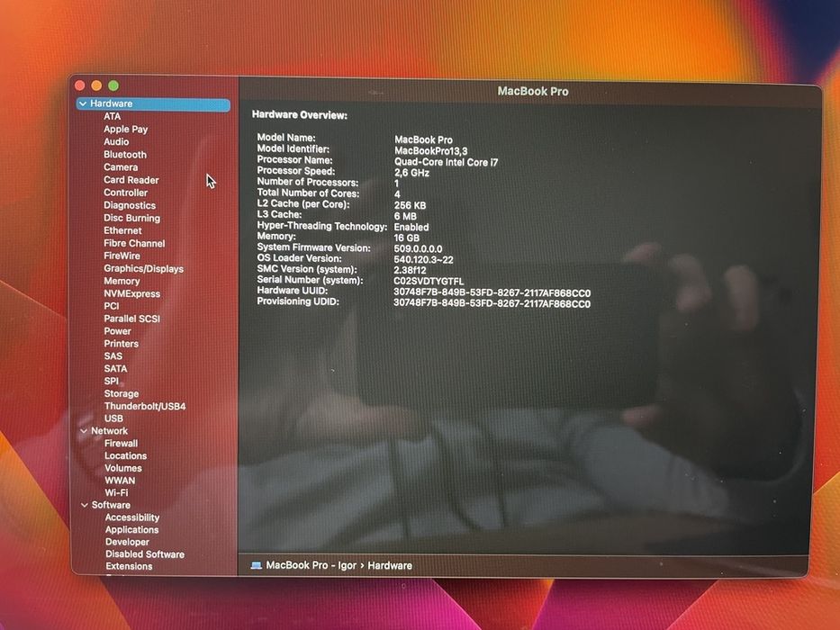Select the Controller entry
Image resolution: width=840 pixels, height=630 pixels.
pyautogui.click(x=125, y=193)
